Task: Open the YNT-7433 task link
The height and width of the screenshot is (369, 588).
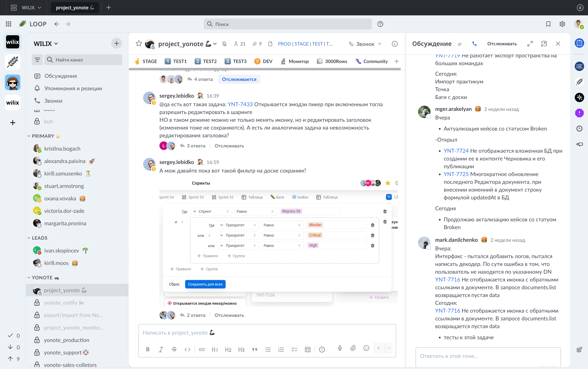Action: point(240,104)
